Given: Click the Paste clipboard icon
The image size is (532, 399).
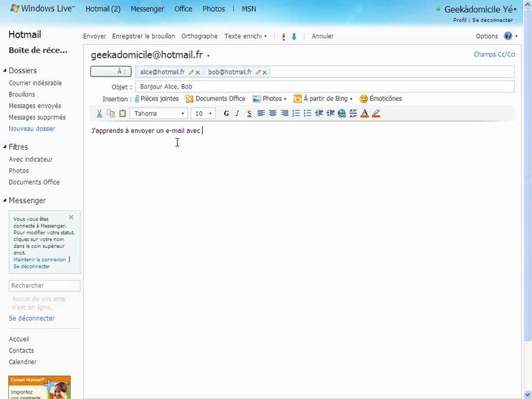Looking at the screenshot, I should [x=123, y=113].
